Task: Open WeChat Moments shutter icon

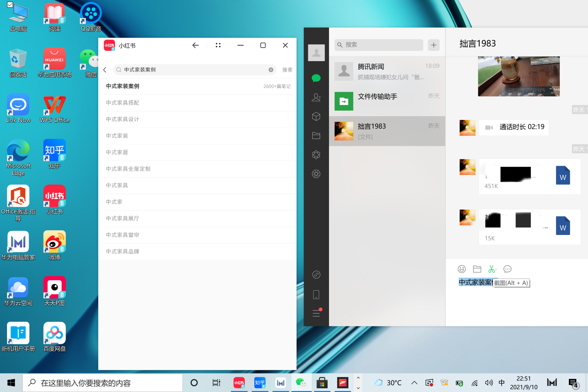Action: pos(316,174)
